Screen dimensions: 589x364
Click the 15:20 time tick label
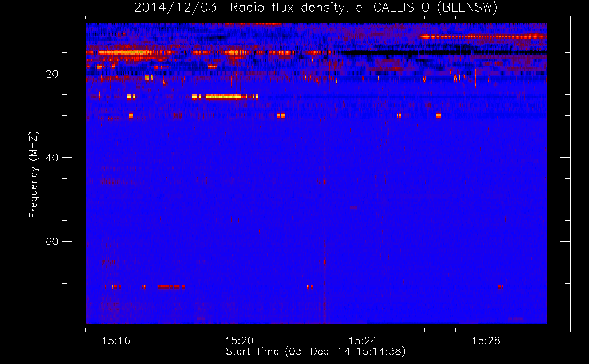pos(240,341)
